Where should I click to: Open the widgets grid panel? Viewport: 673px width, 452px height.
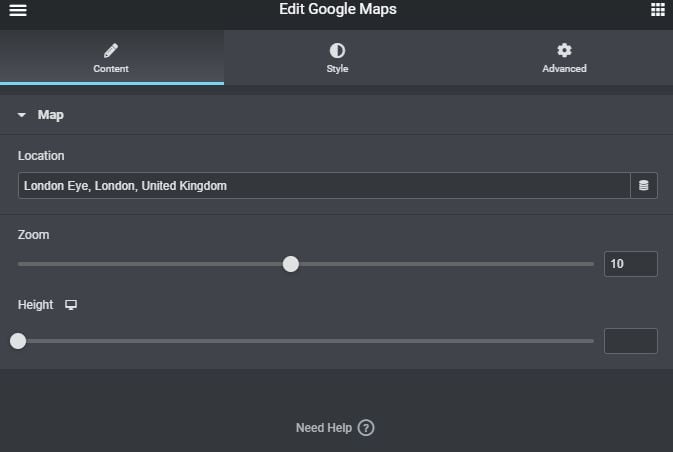coord(658,9)
